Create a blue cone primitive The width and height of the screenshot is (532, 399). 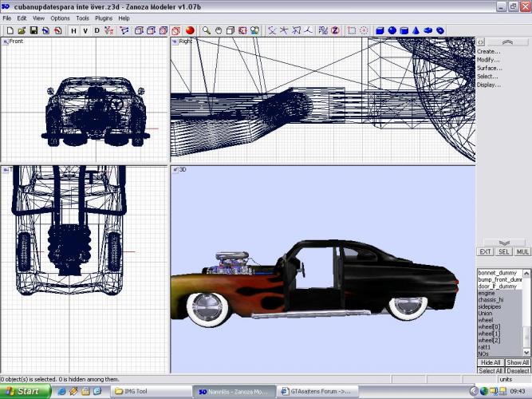[416, 30]
